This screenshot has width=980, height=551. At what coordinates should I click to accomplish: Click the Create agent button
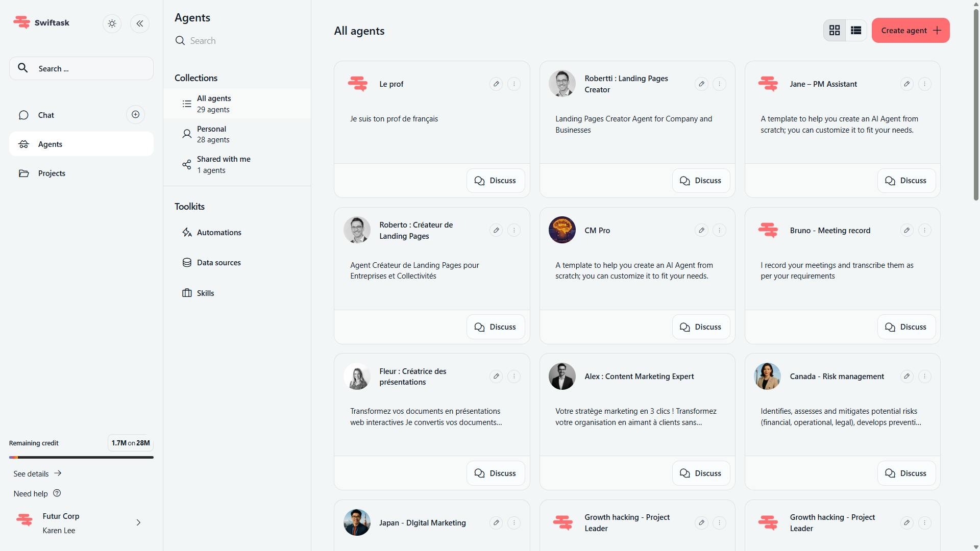tap(910, 31)
